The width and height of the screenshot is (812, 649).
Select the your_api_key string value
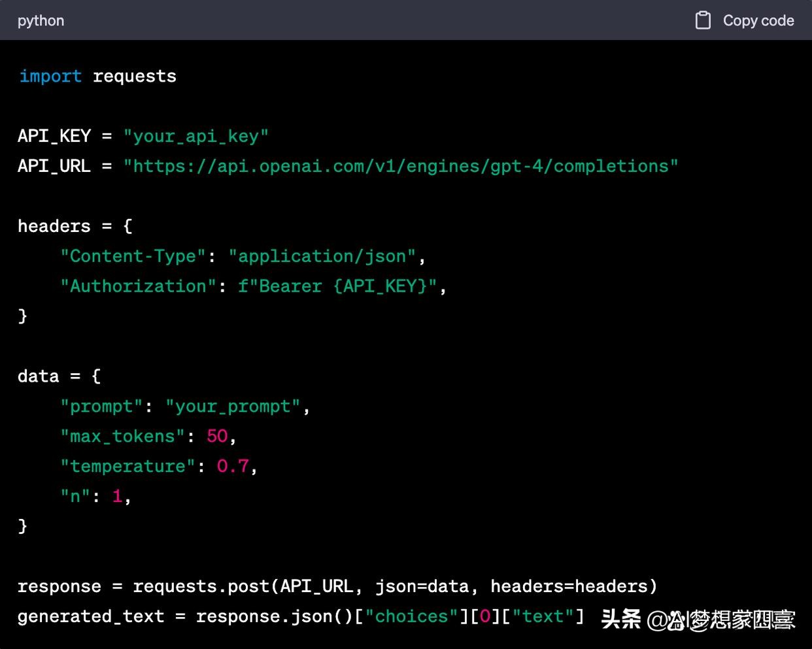[197, 136]
